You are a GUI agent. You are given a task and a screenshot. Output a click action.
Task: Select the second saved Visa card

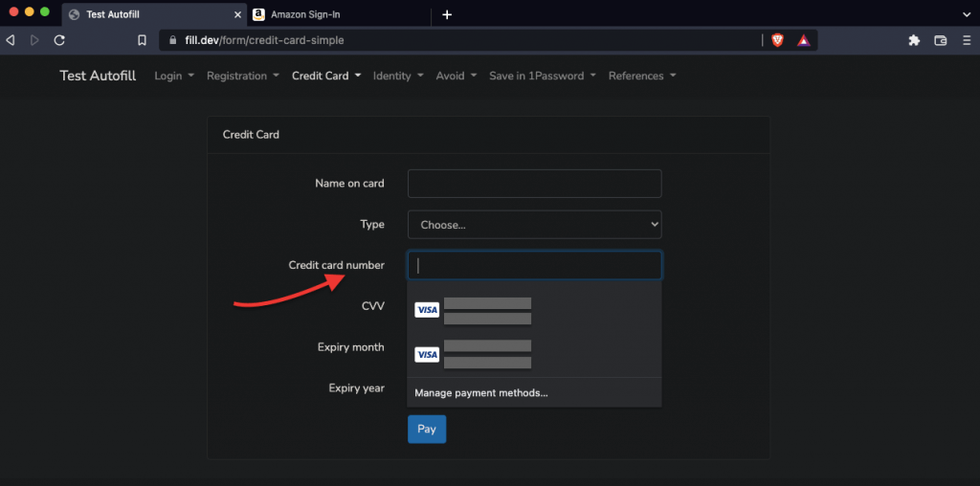[x=534, y=354]
